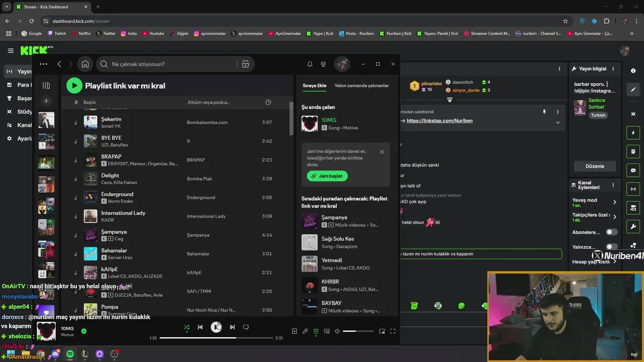Image resolution: width=644 pixels, height=362 pixels.
Task: Expand the pinned message chevron
Action: [x=557, y=122]
